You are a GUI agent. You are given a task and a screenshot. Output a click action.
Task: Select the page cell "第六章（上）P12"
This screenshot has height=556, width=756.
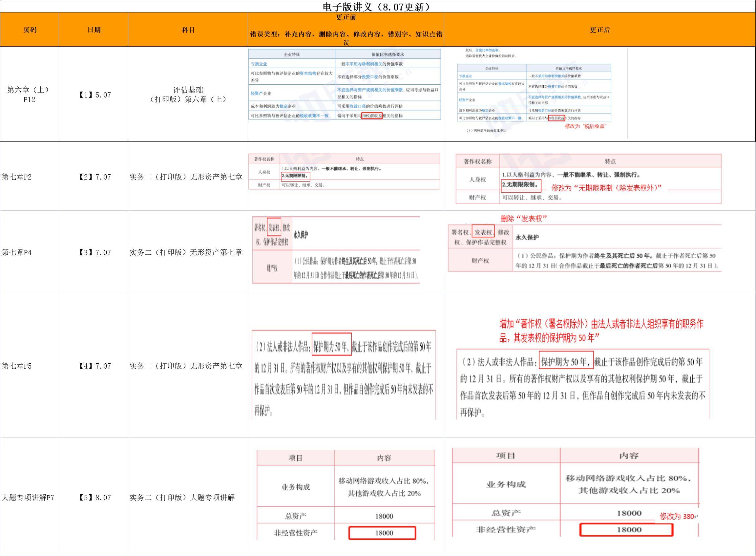tap(30, 94)
